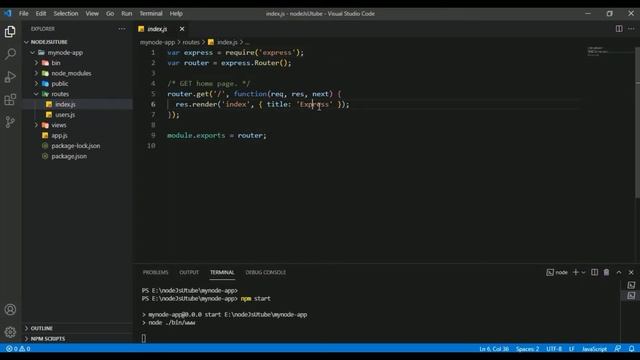Change indentation via Spaces: 2

527,349
